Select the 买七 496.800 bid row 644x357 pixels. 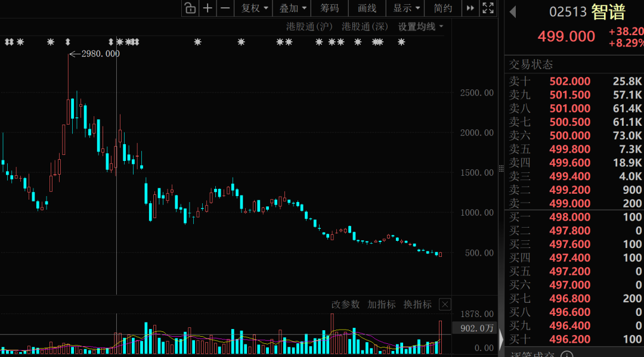575,299
